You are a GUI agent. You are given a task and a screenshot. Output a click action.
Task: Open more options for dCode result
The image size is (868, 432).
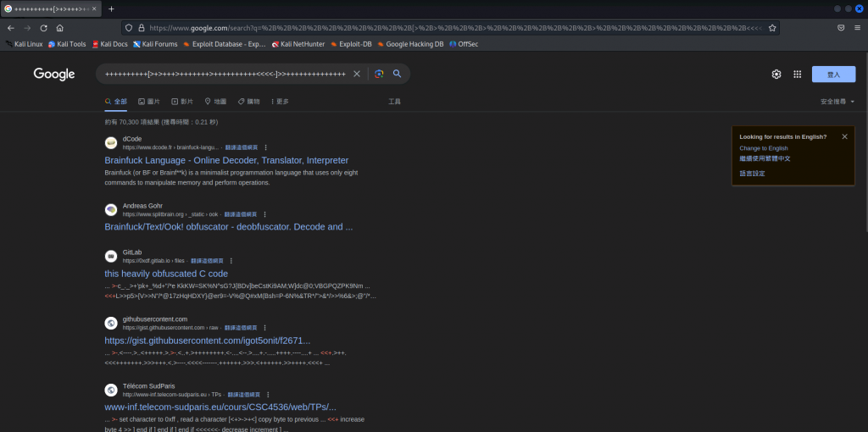tap(265, 147)
